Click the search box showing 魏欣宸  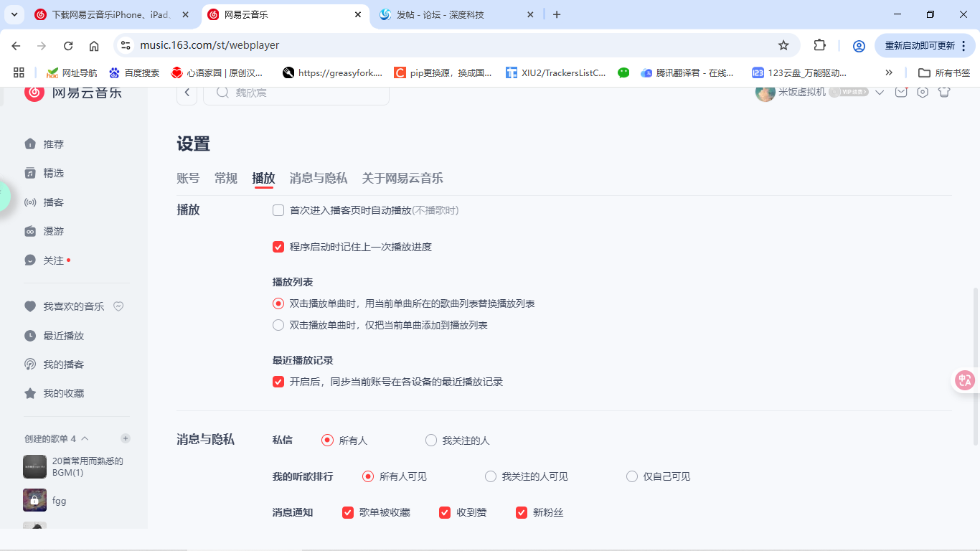(x=296, y=93)
